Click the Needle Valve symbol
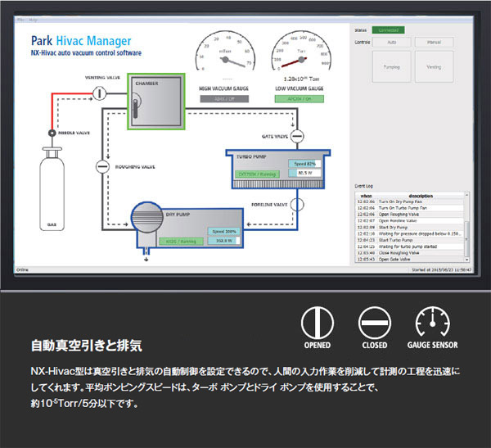The width and height of the screenshot is (491, 448). [x=52, y=133]
